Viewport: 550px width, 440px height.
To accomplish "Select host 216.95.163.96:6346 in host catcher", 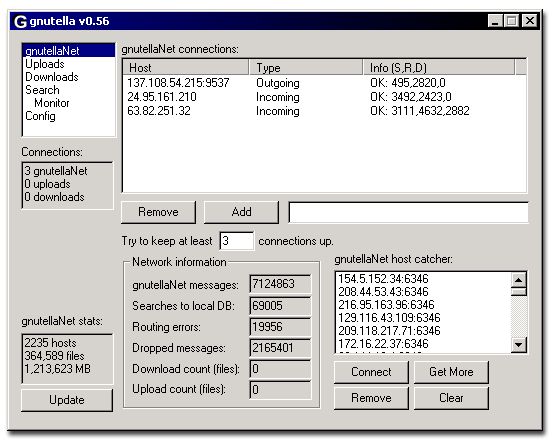I will pos(386,305).
